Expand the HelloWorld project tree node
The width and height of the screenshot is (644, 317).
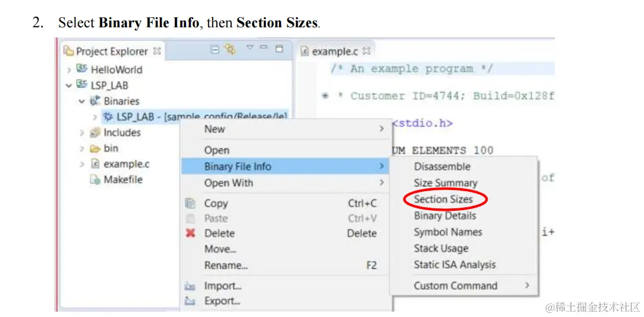(70, 69)
